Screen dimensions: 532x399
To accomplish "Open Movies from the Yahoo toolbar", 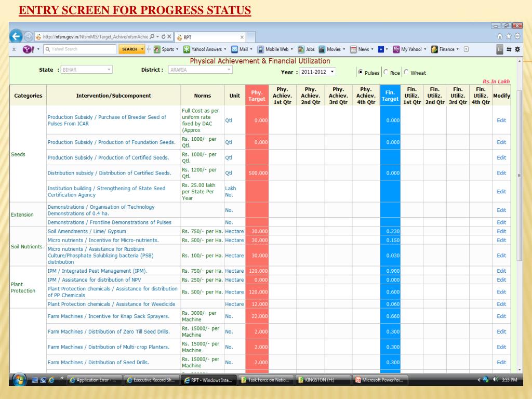I will (331, 49).
